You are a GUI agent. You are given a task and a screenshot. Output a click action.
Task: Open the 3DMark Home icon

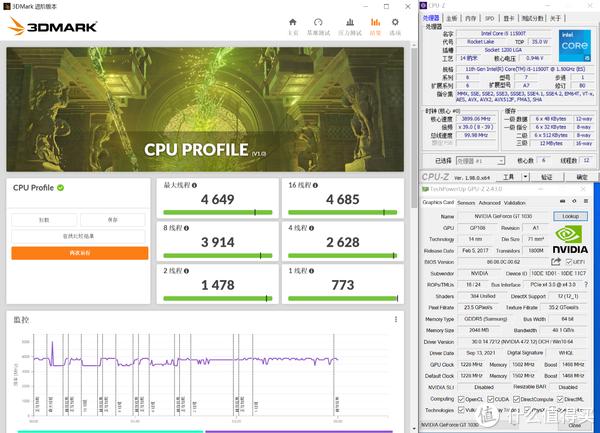[x=293, y=22]
